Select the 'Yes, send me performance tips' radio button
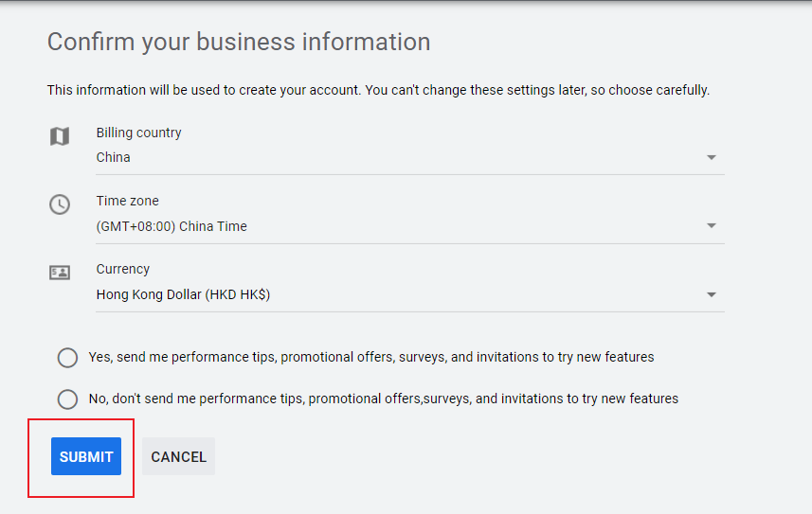This screenshot has height=514, width=812. tap(67, 358)
